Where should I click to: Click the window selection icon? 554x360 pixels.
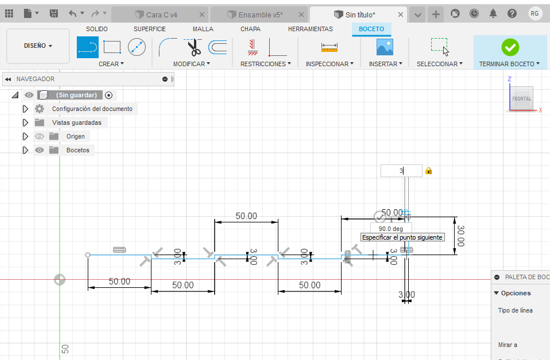pyautogui.click(x=440, y=47)
